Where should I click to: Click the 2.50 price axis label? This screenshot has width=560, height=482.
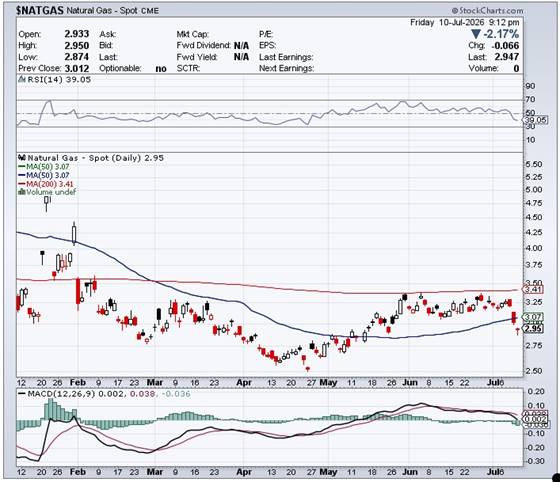tap(534, 371)
